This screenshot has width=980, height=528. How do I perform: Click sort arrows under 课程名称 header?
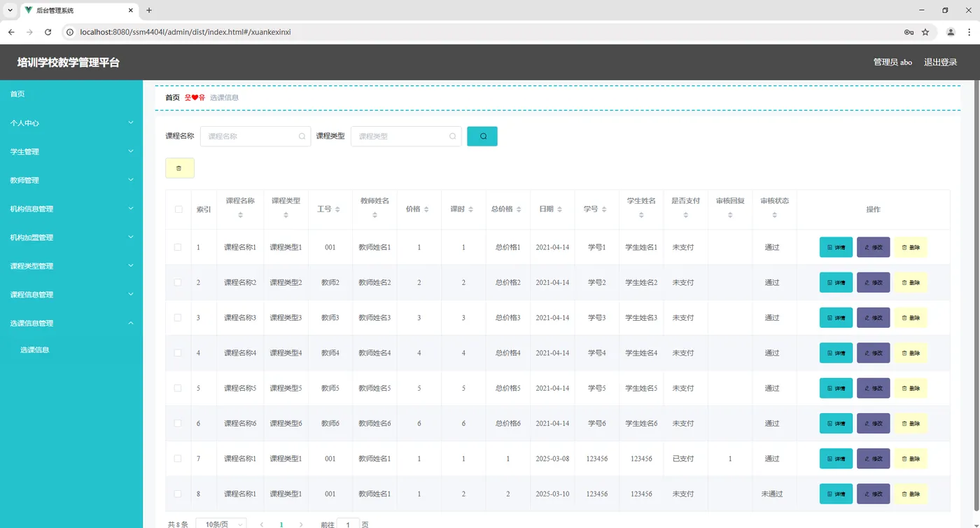click(x=240, y=215)
